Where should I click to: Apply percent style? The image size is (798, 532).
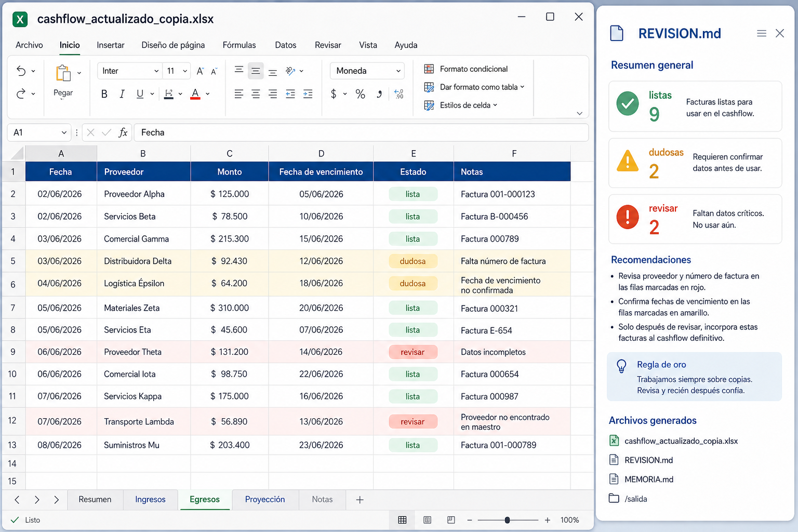coord(360,94)
